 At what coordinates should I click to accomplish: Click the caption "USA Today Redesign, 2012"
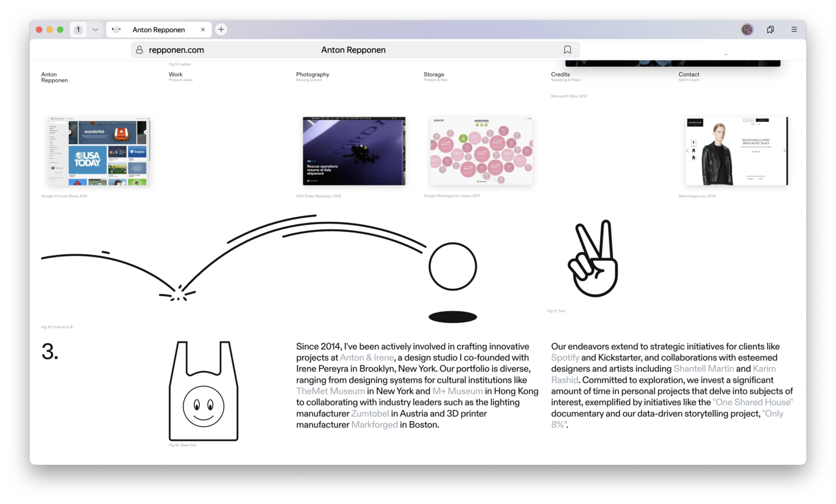319,196
